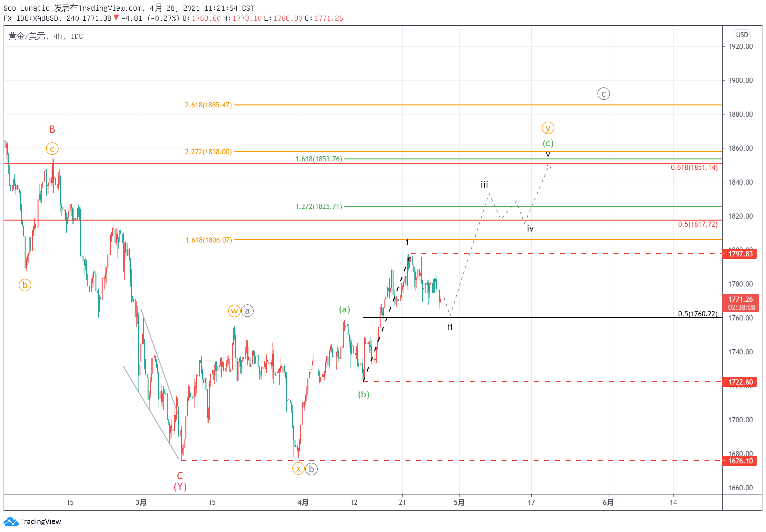Click the green 1.272(1825.71) label
Viewport: 766px width, 532px height.
pos(319,207)
